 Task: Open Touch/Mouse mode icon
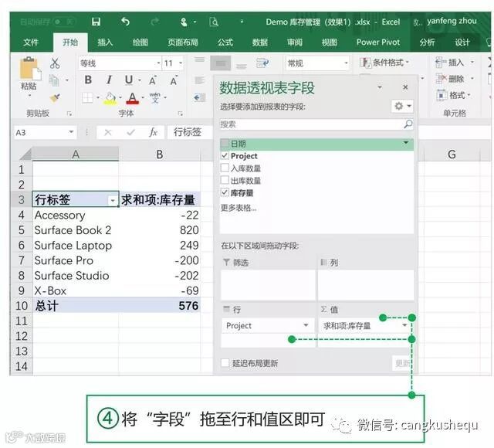click(184, 22)
